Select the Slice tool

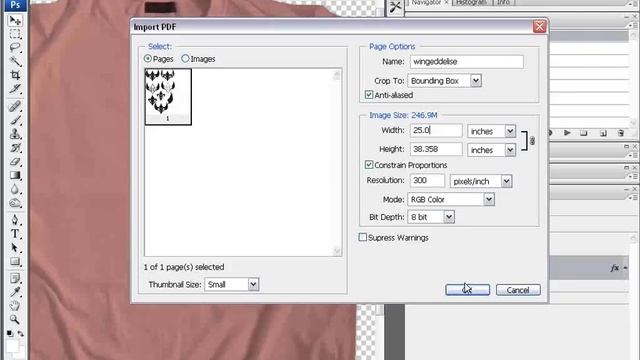pos(15,89)
